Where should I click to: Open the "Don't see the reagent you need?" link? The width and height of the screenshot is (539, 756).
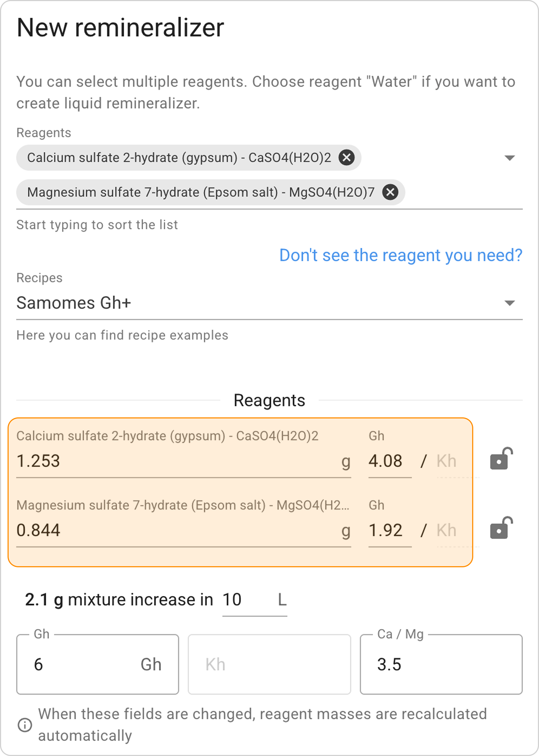[x=400, y=255]
